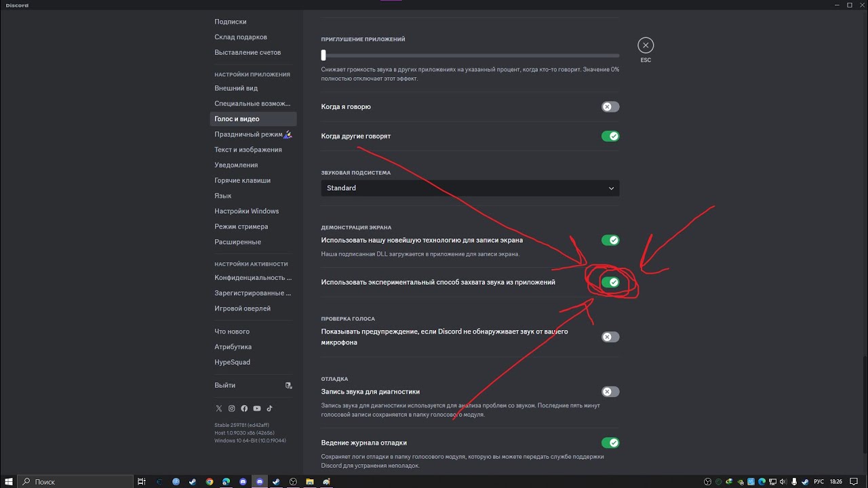
Task: Open Горячие клавиши settings page
Action: pyautogui.click(x=252, y=180)
